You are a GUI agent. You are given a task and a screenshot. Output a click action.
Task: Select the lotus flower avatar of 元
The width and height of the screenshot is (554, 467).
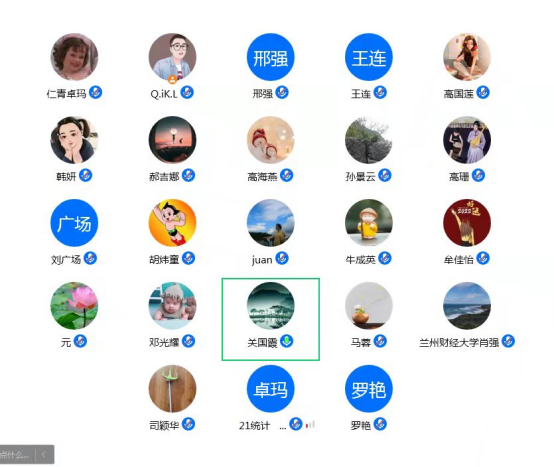[74, 306]
